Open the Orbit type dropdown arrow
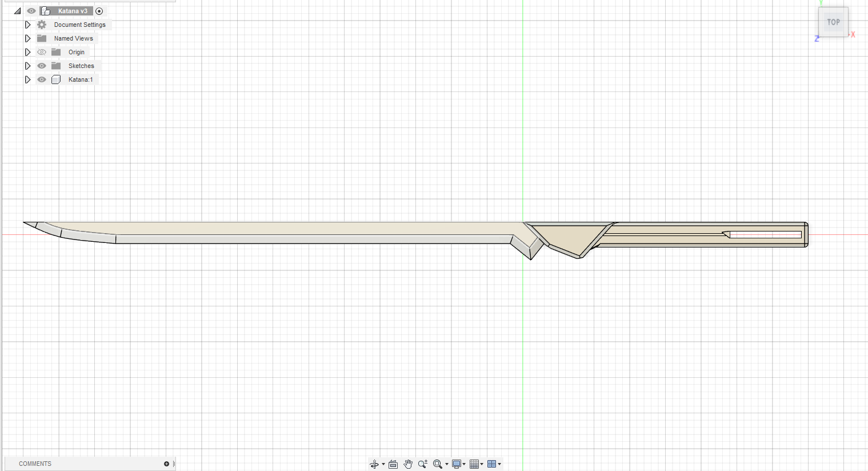 pyautogui.click(x=383, y=464)
